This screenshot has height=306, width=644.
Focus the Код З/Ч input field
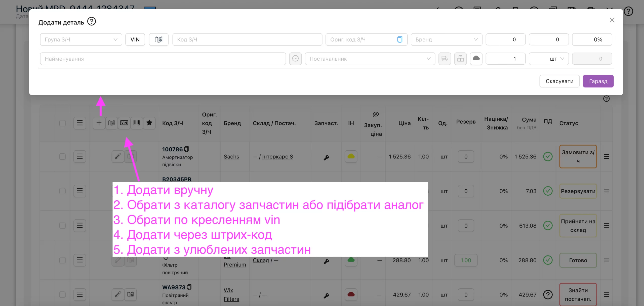(x=247, y=39)
